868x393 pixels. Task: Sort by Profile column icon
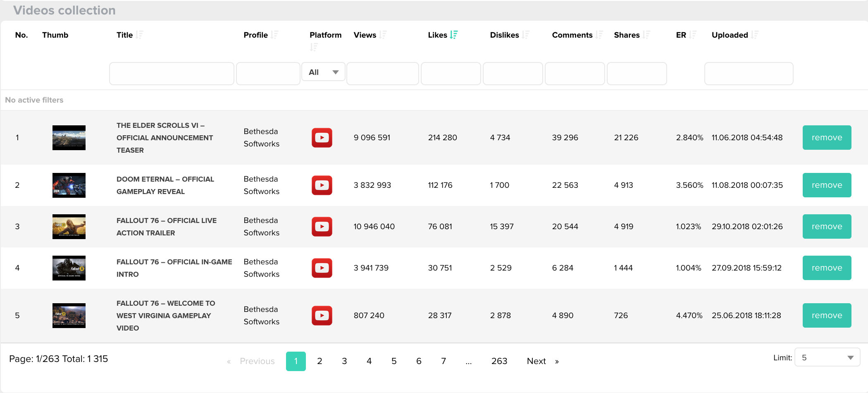click(x=275, y=35)
